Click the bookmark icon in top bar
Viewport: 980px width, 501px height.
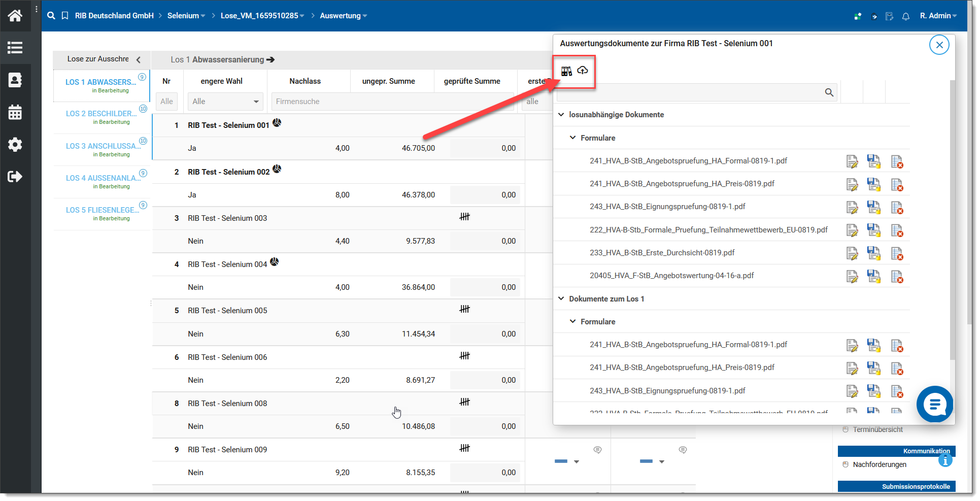[x=65, y=16]
